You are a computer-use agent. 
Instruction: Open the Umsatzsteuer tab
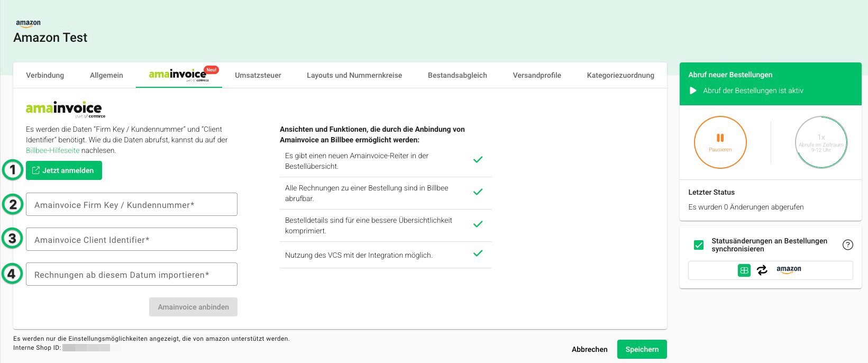coord(258,75)
